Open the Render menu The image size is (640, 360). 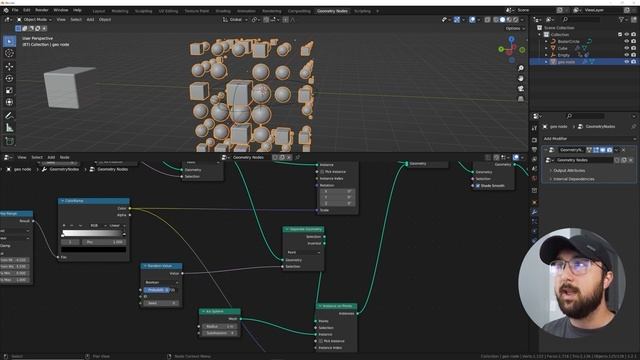[42, 10]
